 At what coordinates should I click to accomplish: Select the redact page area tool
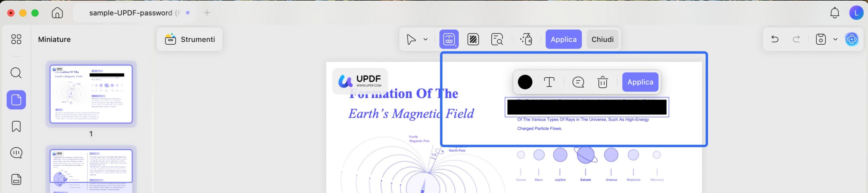pyautogui.click(x=473, y=39)
